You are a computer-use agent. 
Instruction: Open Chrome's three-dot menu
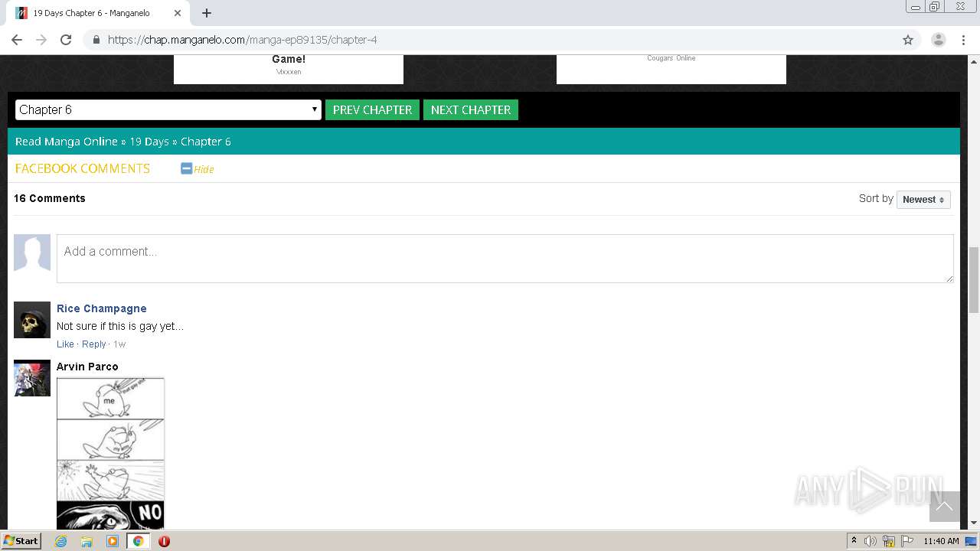coord(963,40)
